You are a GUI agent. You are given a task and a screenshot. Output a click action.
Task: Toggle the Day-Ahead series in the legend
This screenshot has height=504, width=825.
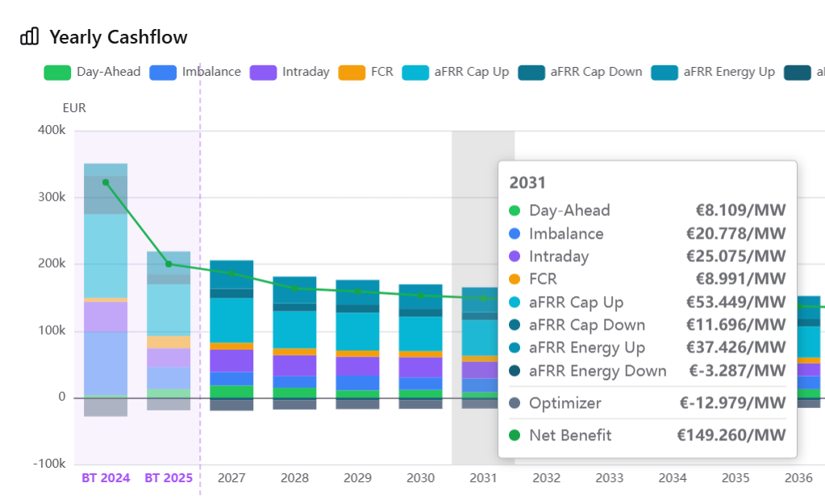92,72
